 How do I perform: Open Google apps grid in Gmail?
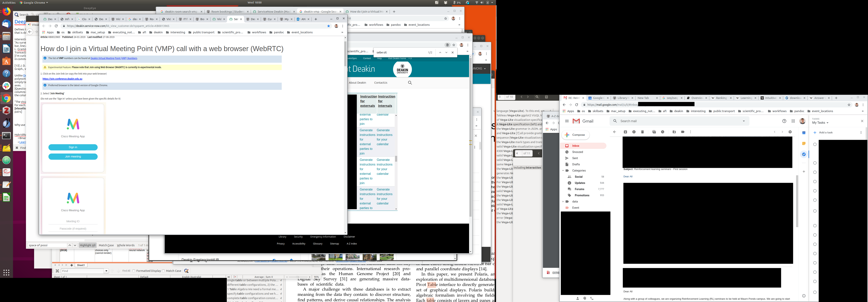(x=793, y=121)
